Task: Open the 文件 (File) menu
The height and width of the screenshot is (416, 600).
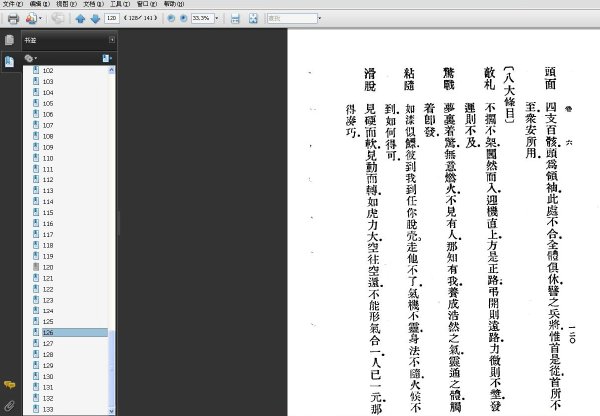Action: [13, 4]
